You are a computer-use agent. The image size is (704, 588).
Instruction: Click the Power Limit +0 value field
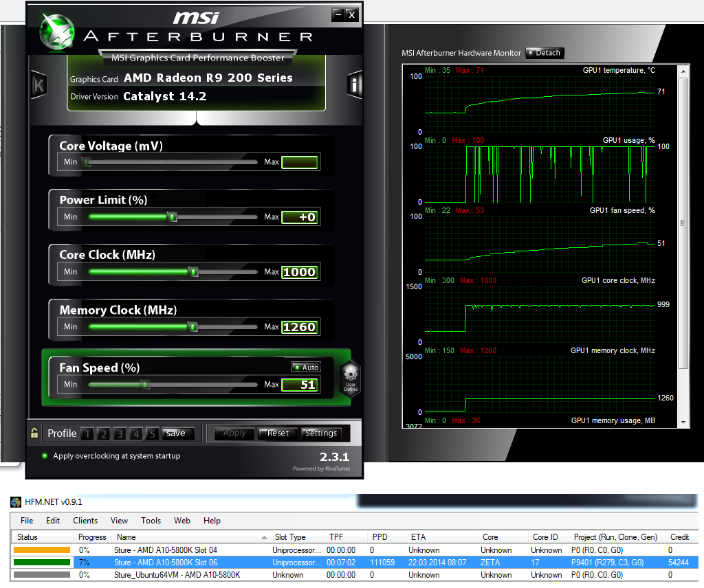pos(300,217)
